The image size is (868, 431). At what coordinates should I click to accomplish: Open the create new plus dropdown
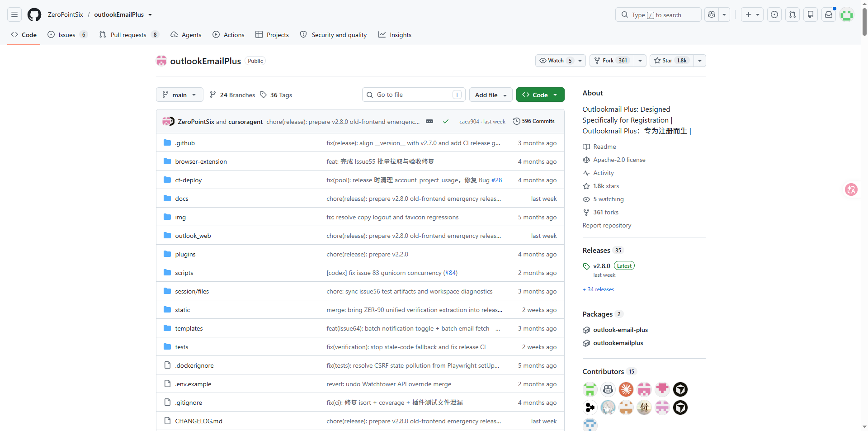(x=752, y=14)
